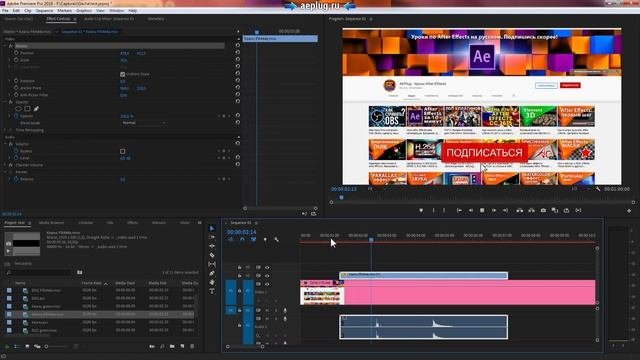Open timeline display settings wrench

[x=276, y=239]
